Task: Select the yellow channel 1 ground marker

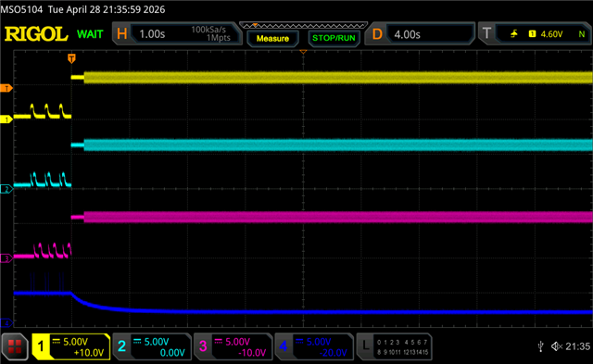Action: tap(6, 119)
